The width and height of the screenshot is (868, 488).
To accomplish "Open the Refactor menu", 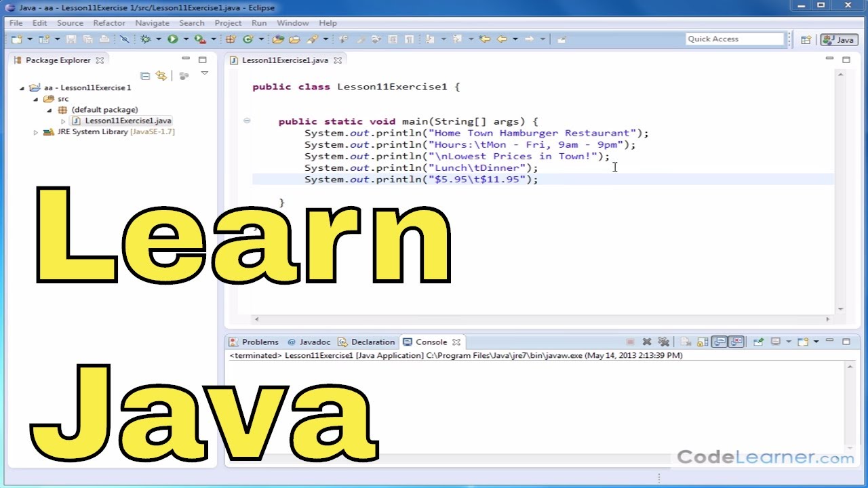I will (109, 23).
